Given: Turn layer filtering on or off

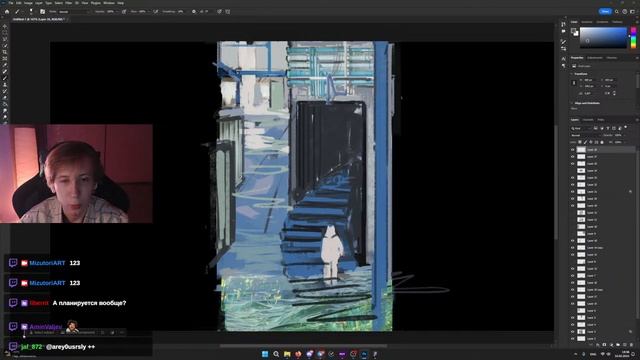Looking at the screenshot, I should tap(626, 127).
